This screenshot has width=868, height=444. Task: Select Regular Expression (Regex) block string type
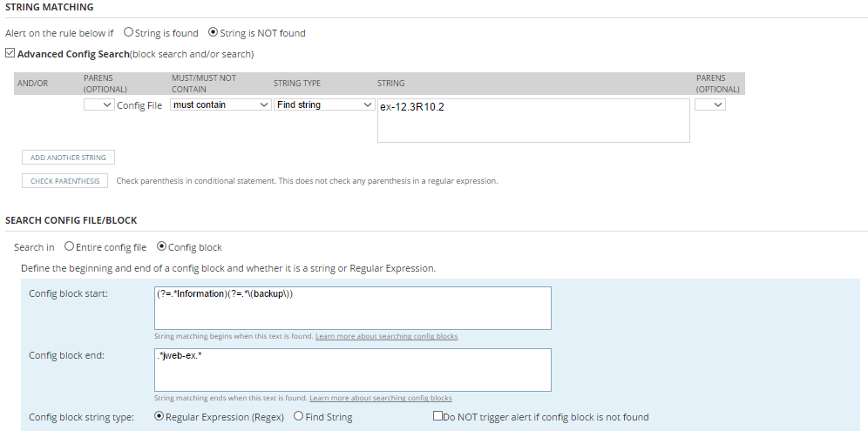(159, 416)
